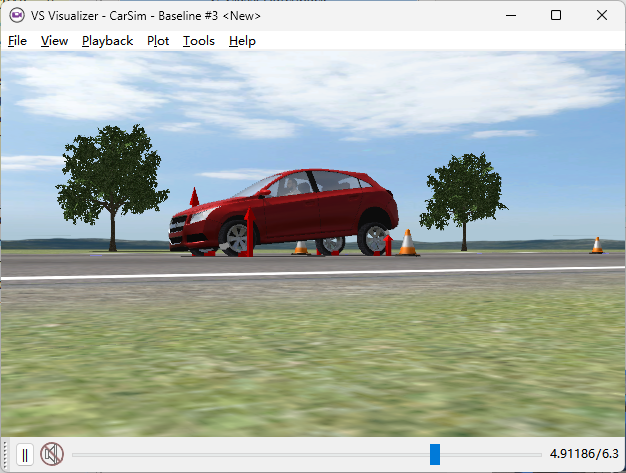The width and height of the screenshot is (626, 473).
Task: Click the 4.91186/6.3 time readout
Action: pos(584,455)
